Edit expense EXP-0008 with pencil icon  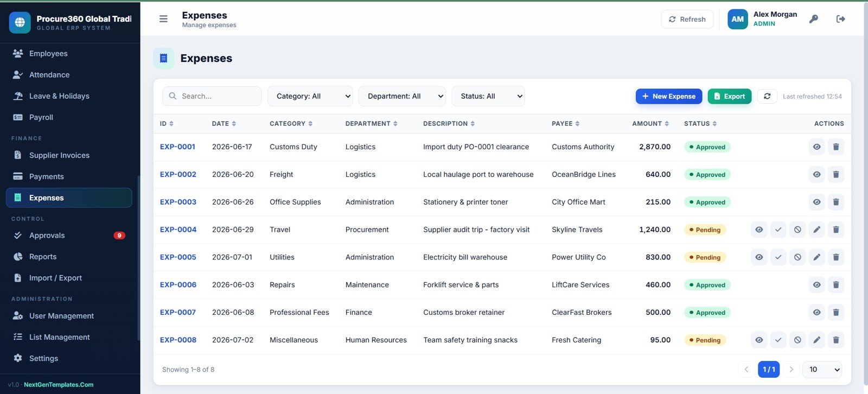pos(816,340)
